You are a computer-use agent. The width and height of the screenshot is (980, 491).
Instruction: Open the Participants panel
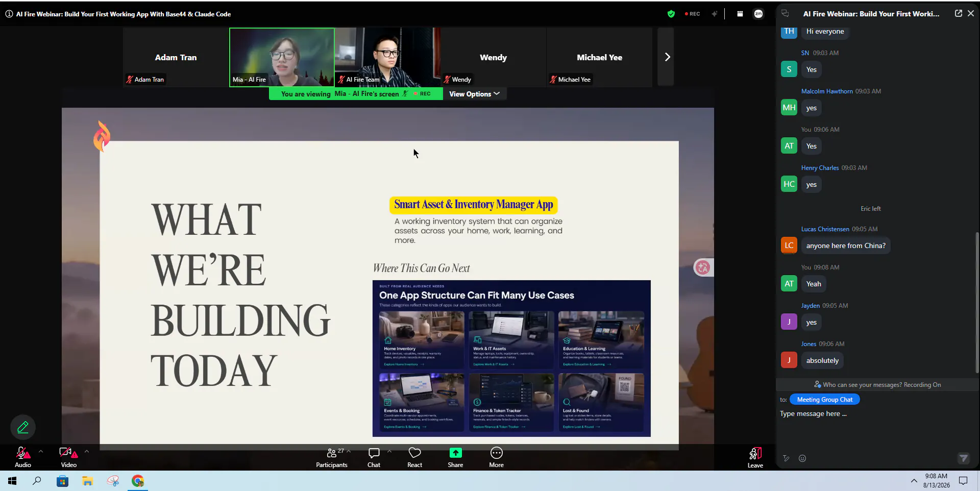click(x=331, y=457)
